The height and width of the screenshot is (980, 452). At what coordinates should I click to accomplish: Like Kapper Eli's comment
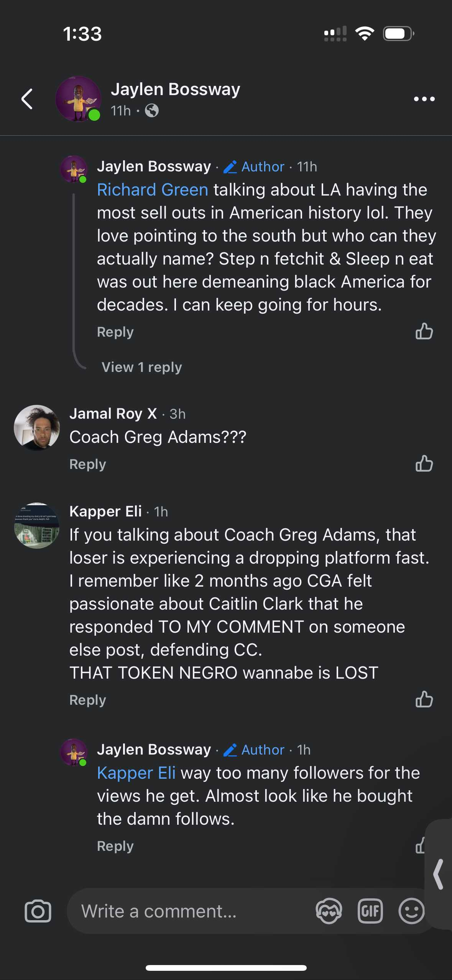tap(424, 699)
